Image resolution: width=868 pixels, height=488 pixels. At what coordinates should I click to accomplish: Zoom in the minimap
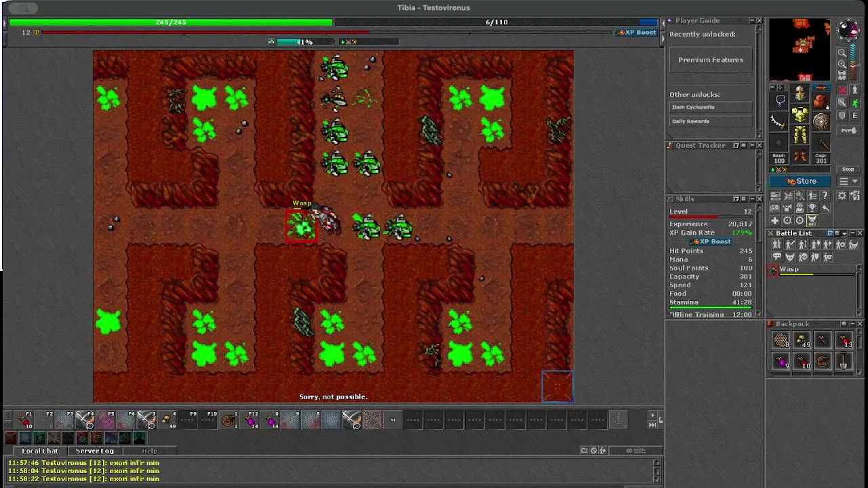click(842, 64)
